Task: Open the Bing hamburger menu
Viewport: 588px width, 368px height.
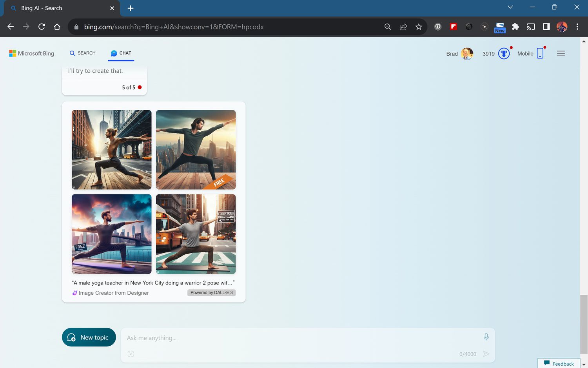Action: (x=561, y=54)
